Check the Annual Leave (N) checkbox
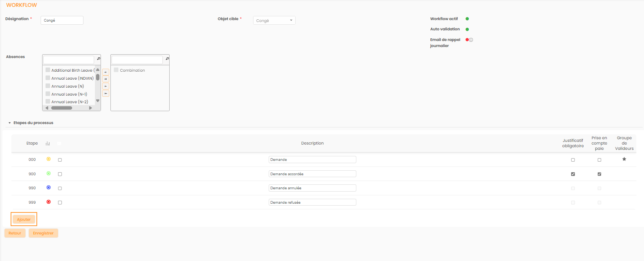 tap(48, 86)
